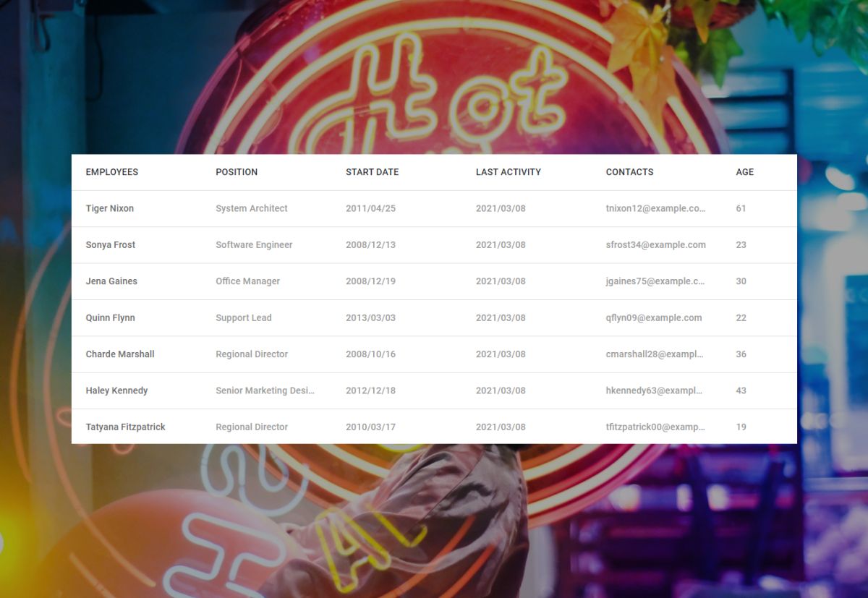868x598 pixels.
Task: Select start date 2013/03/03
Action: pos(371,317)
